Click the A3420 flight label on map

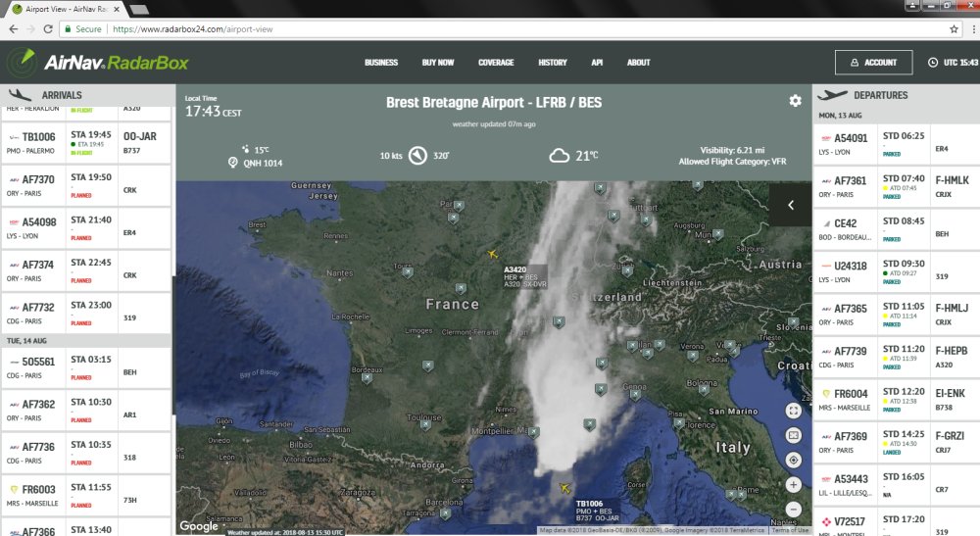click(x=525, y=276)
